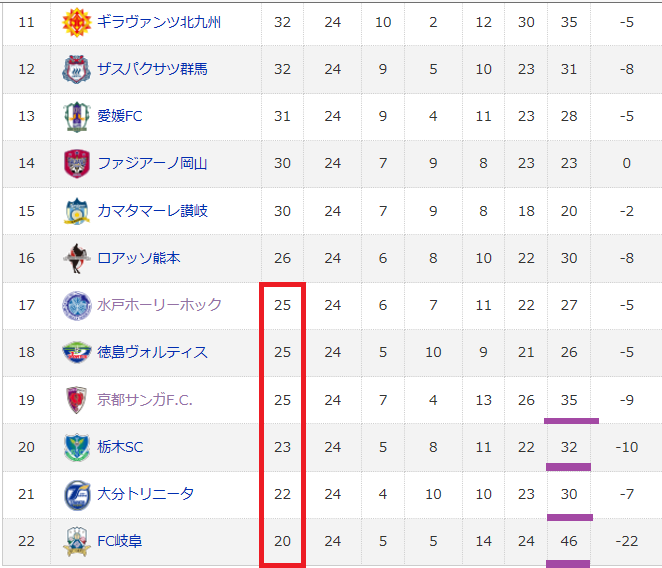Click the Tokushima Vortis team crest icon
Screen dimensions: 662x568
click(76, 352)
